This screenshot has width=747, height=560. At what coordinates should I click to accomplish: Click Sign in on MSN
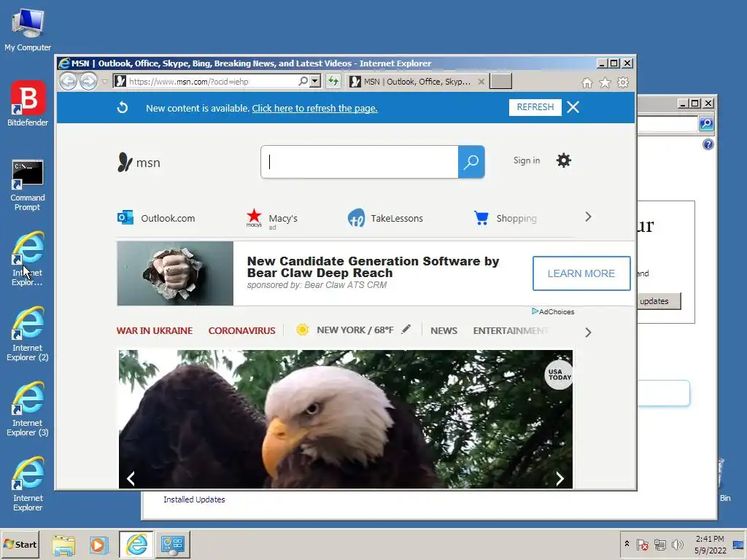point(527,160)
